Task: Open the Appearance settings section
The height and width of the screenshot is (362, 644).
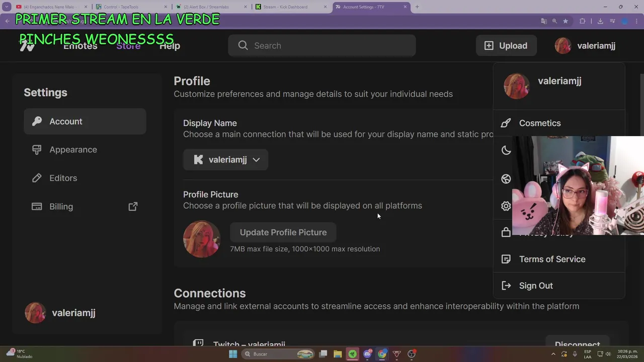Action: (x=85, y=149)
